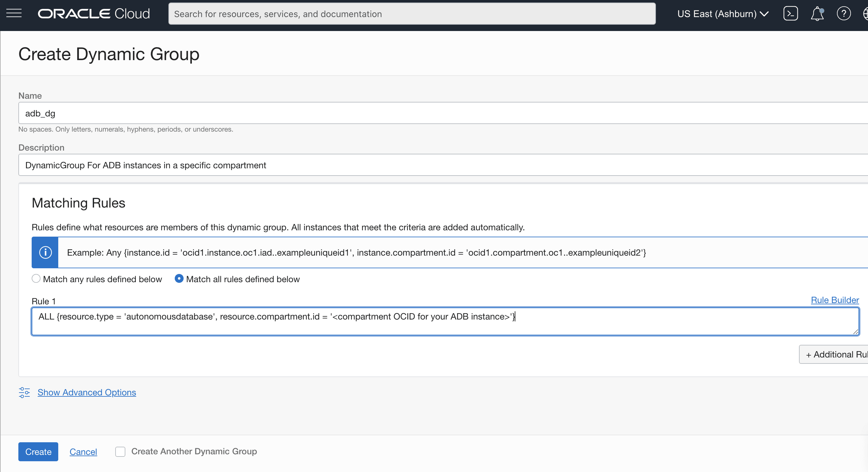Open the Rule Builder
The height and width of the screenshot is (472, 868).
(835, 300)
